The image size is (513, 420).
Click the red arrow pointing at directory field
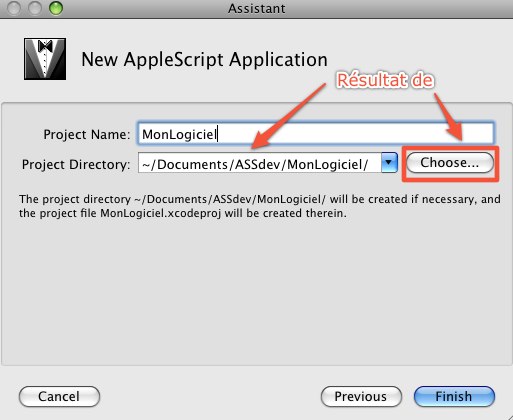(288, 116)
